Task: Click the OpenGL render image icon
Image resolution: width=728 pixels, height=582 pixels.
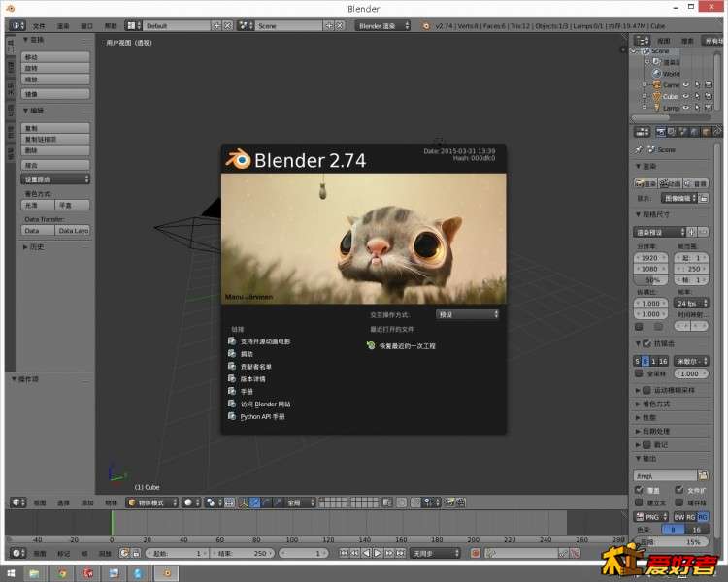Action: [449, 502]
